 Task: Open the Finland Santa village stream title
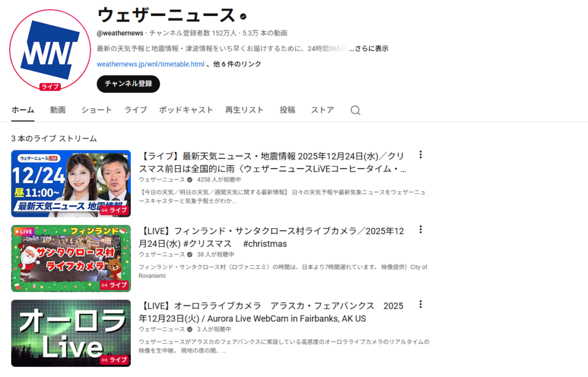272,237
